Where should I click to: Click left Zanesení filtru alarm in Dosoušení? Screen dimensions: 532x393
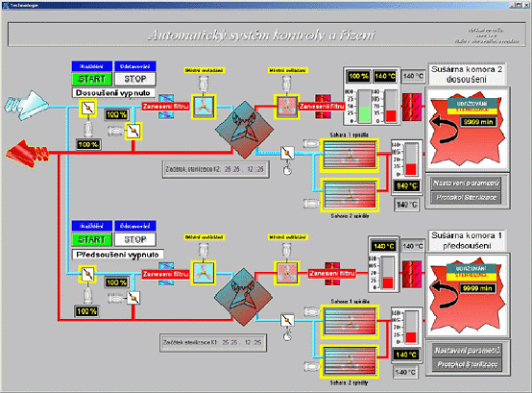point(165,107)
